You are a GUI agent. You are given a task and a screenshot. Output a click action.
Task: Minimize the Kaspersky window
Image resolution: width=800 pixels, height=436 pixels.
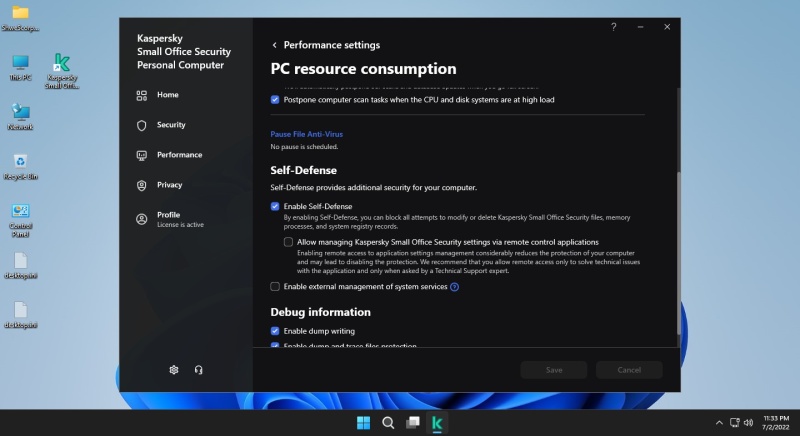click(x=640, y=27)
